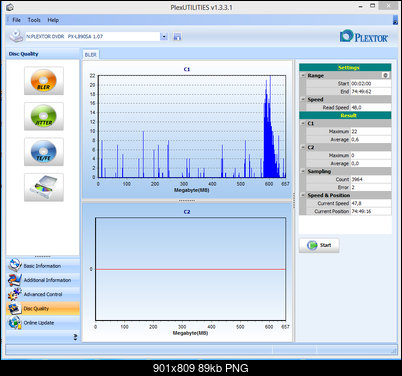The image size is (402, 376).
Task: Open Additional Information panel
Action: (x=43, y=280)
